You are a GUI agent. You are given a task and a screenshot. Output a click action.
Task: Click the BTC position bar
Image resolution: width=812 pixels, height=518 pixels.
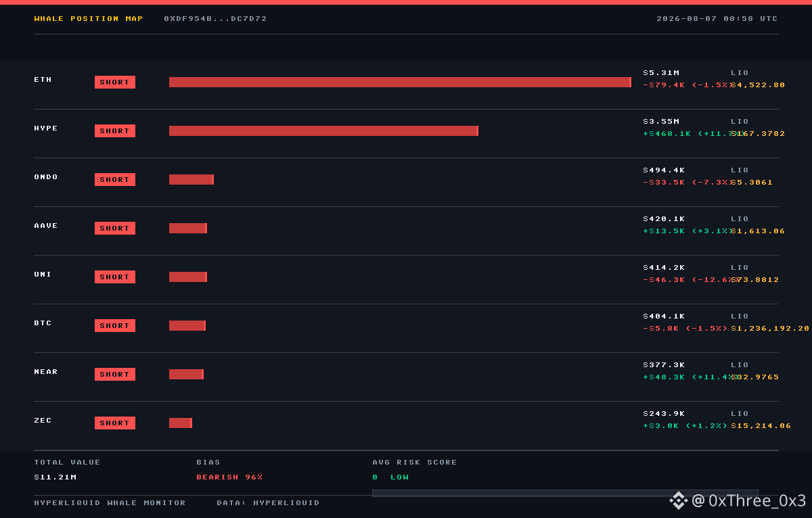coord(187,326)
